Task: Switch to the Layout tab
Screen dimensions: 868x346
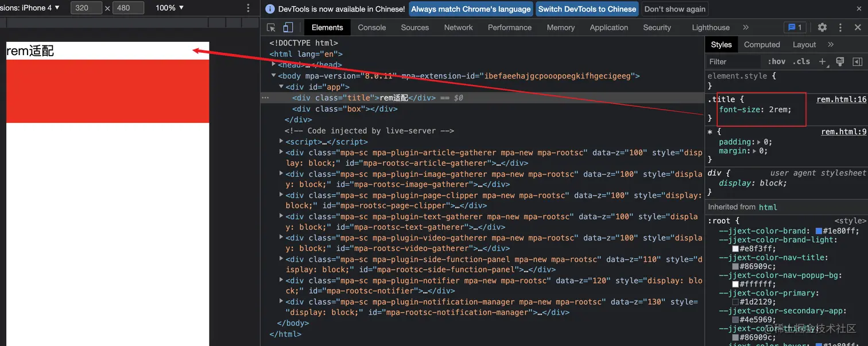Action: pyautogui.click(x=804, y=45)
